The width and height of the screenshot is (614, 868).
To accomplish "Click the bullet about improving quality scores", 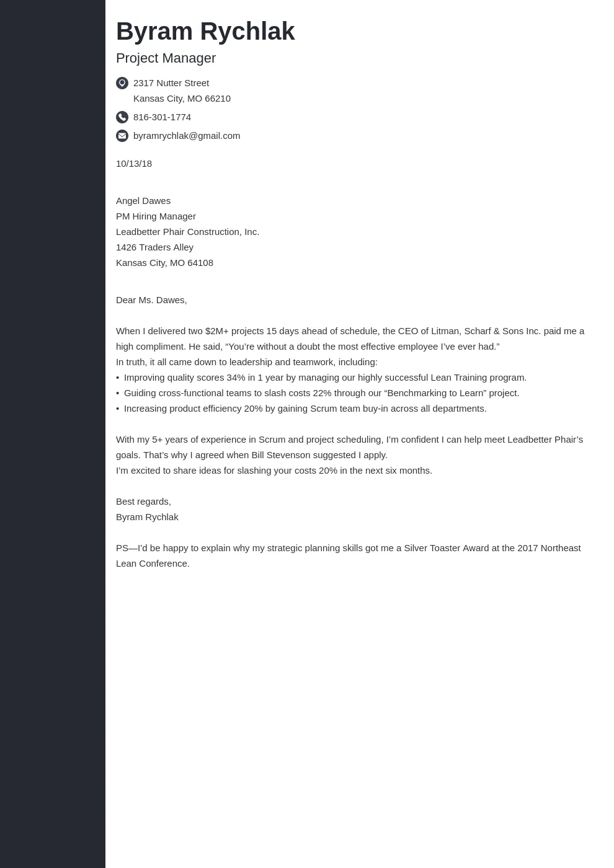I will [x=325, y=378].
